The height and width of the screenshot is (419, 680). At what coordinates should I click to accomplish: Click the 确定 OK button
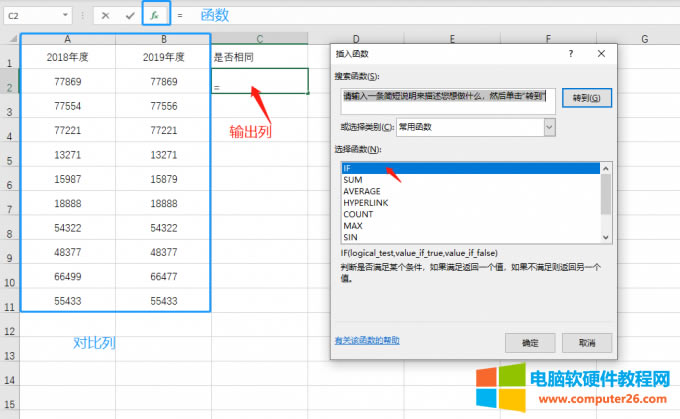(x=529, y=342)
